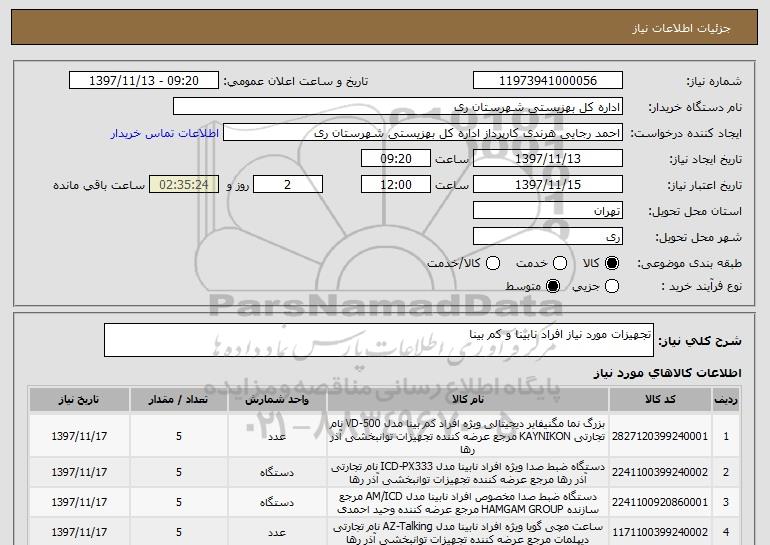770x545 pixels.
Task: Click the طبقه بندی موضوعی label
Action: click(689, 264)
